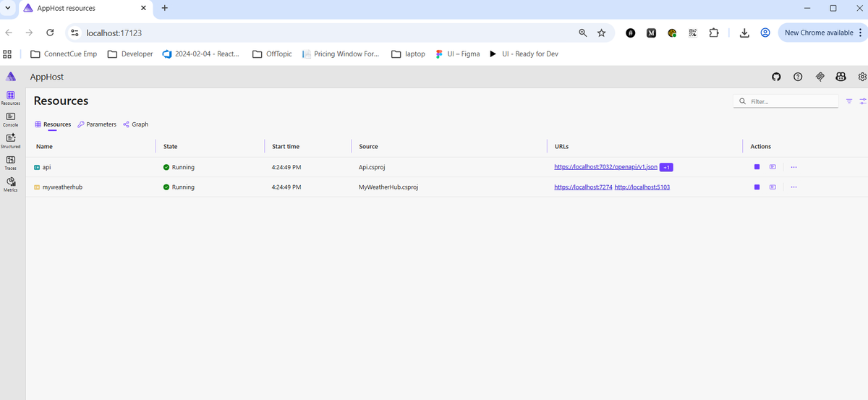This screenshot has width=868, height=400.
Task: Open the bookmarks bar apps grid icon
Action: [x=8, y=54]
